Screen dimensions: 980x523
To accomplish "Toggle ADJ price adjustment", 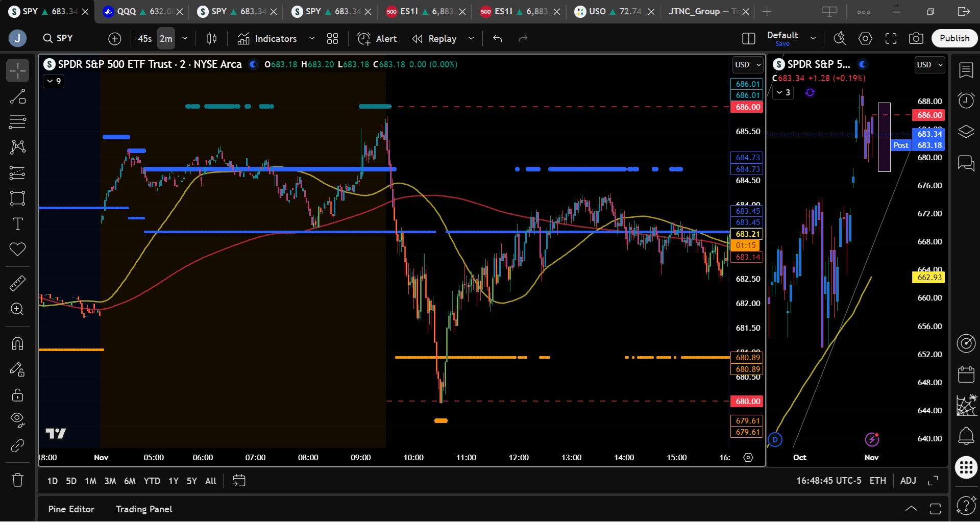I will [x=908, y=481].
